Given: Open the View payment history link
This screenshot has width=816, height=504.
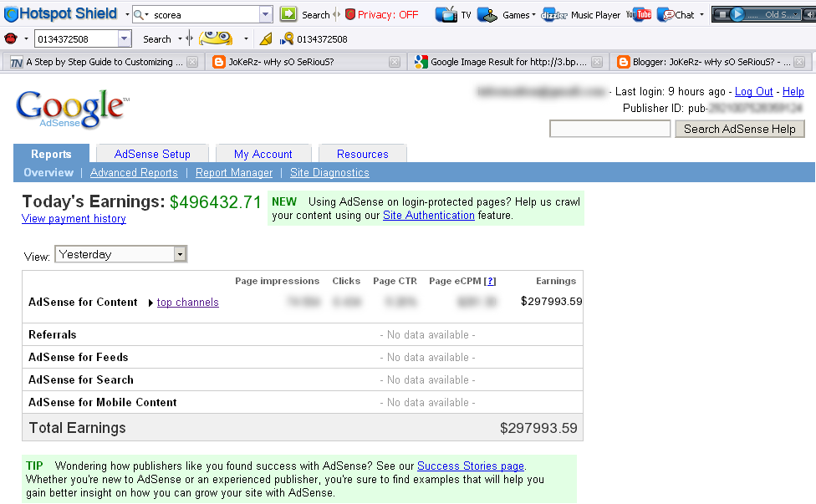Looking at the screenshot, I should (x=74, y=218).
